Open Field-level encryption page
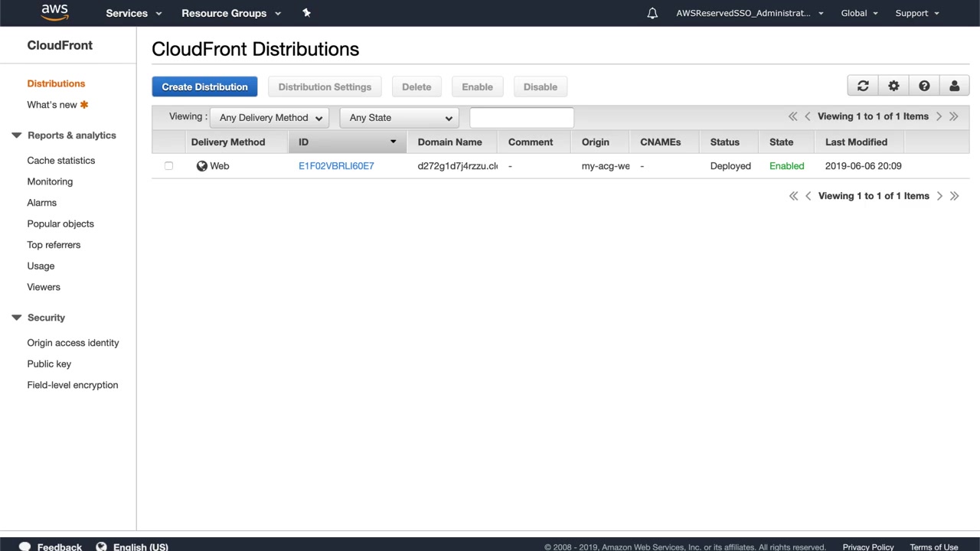 coord(73,385)
